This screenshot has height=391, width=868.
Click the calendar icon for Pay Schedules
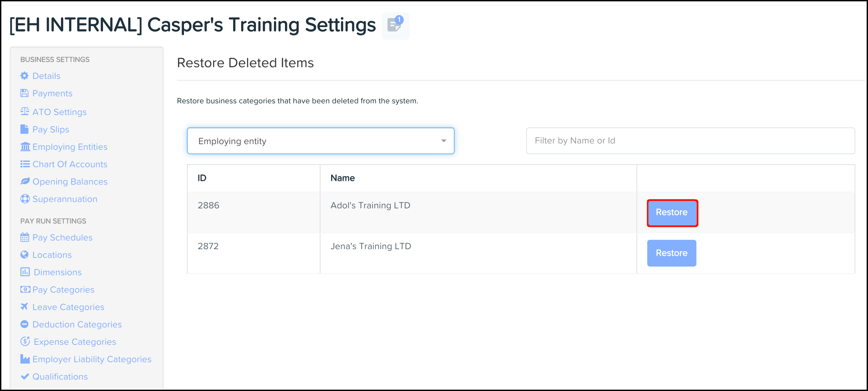tap(25, 237)
